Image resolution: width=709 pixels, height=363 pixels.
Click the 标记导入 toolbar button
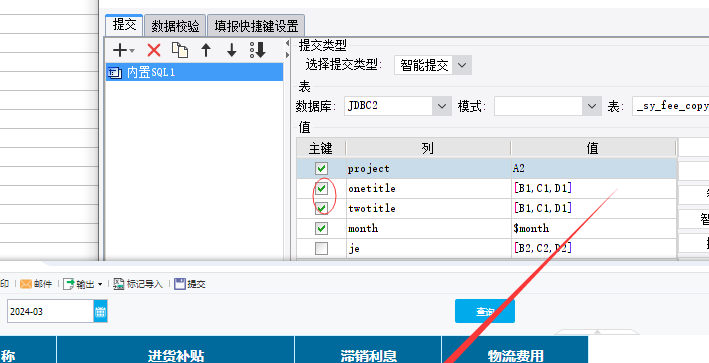138,284
